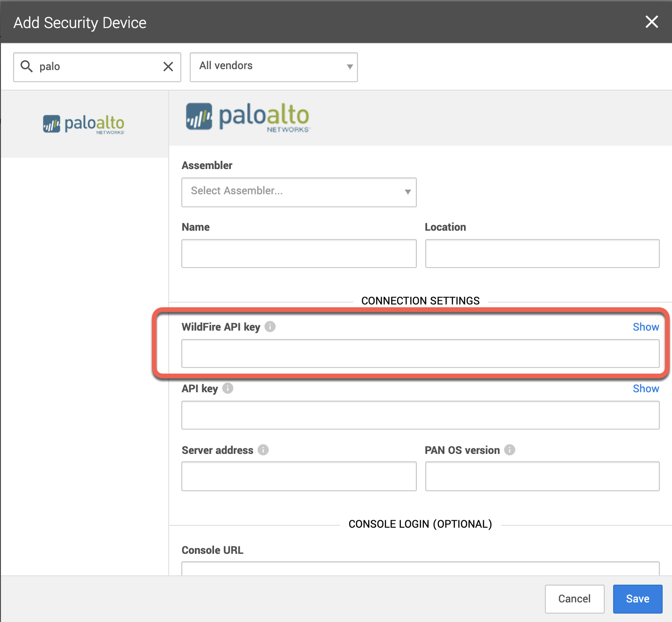Click the API key input field
The height and width of the screenshot is (622, 672).
point(421,415)
